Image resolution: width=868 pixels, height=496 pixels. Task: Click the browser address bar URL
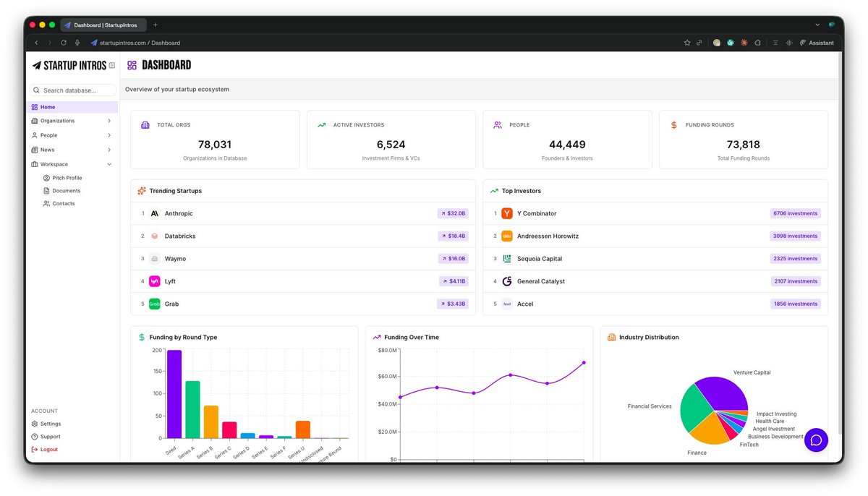click(140, 43)
